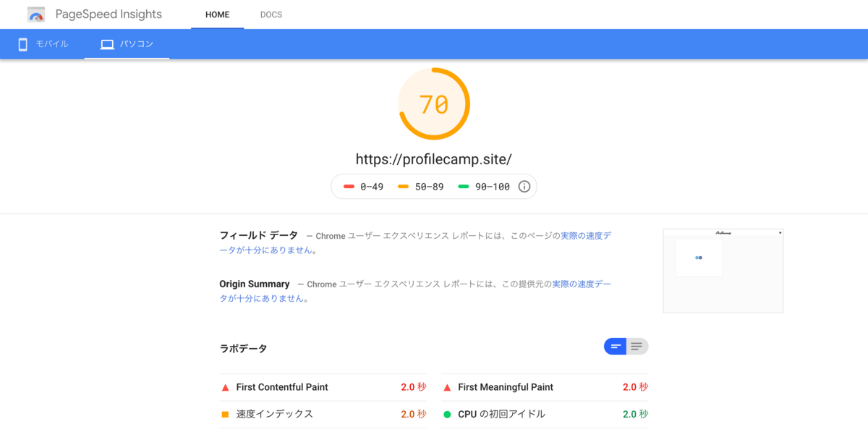
Task: Click the フィールド データ heading
Action: click(x=258, y=236)
